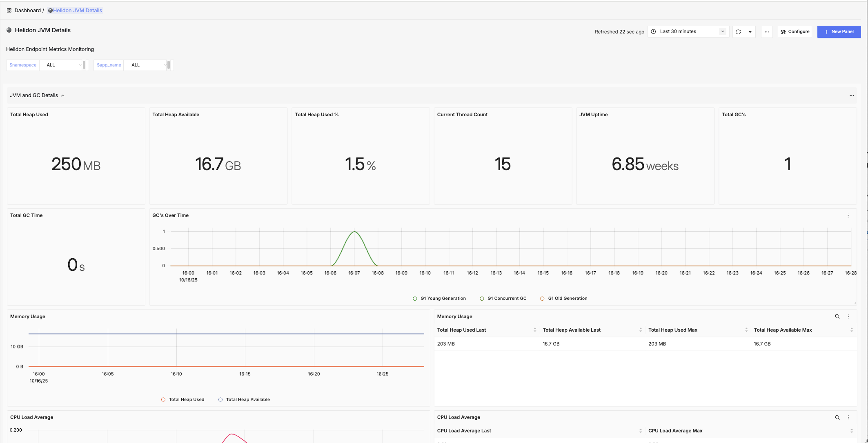This screenshot has height=443, width=868.
Task: Open the ellipsis more-options icon in the header
Action: (767, 31)
